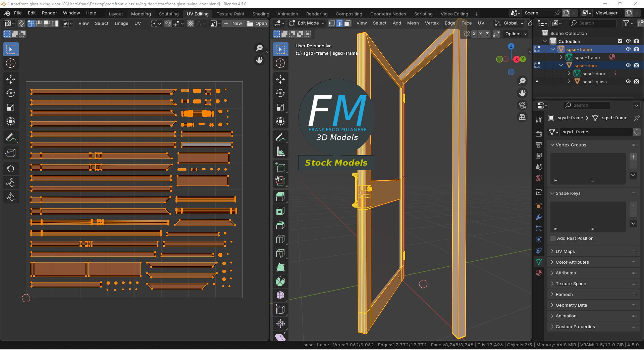
Task: Click the Measure tool icon
Action: point(280,152)
